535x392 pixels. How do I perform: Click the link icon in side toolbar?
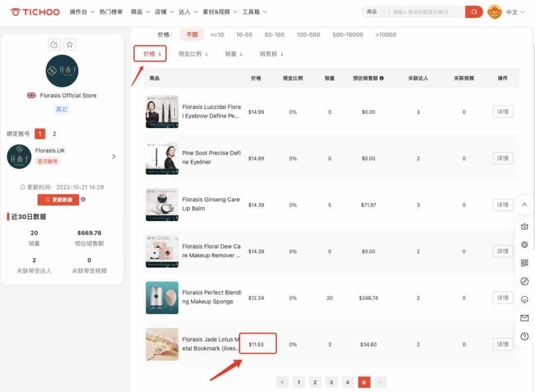click(x=525, y=281)
